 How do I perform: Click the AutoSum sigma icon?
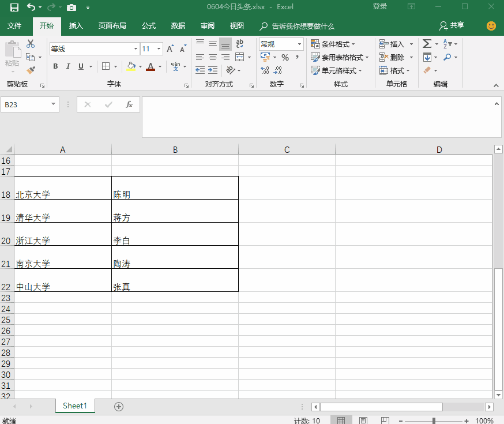coord(427,44)
